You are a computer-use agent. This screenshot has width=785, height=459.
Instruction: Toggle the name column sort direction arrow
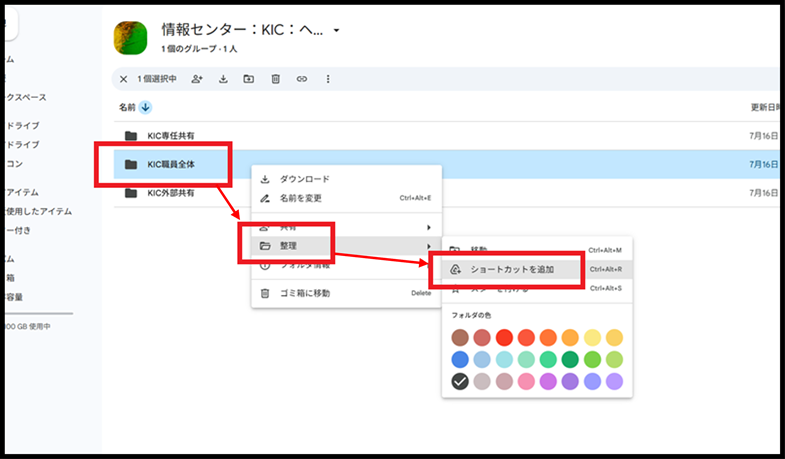(145, 107)
